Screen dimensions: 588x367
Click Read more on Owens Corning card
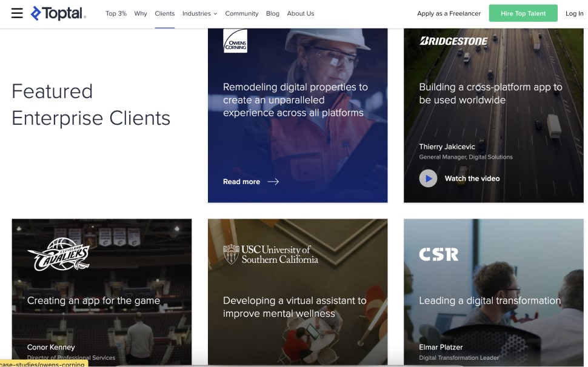tap(241, 182)
